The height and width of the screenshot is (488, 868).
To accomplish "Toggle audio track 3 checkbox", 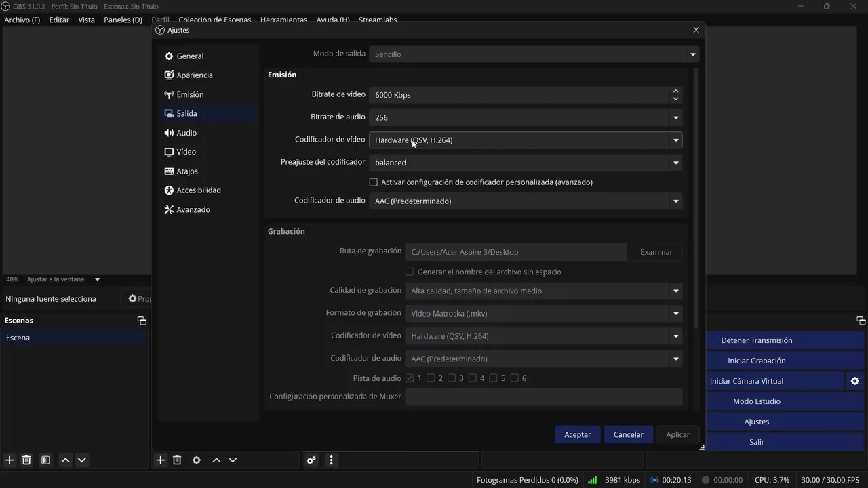I will 452,378.
